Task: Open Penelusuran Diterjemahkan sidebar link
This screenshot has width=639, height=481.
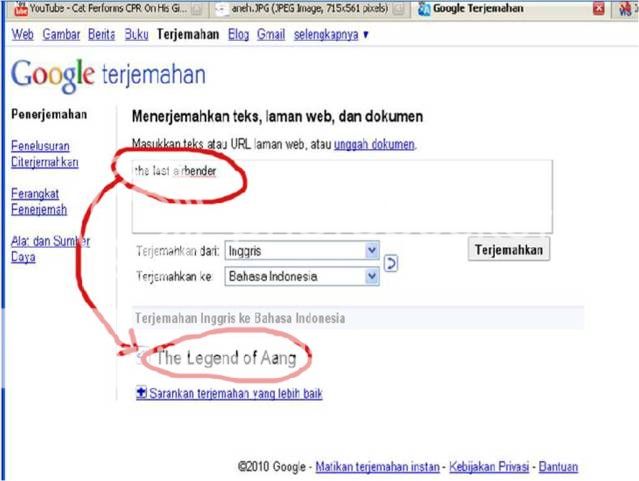Action: click(x=44, y=154)
